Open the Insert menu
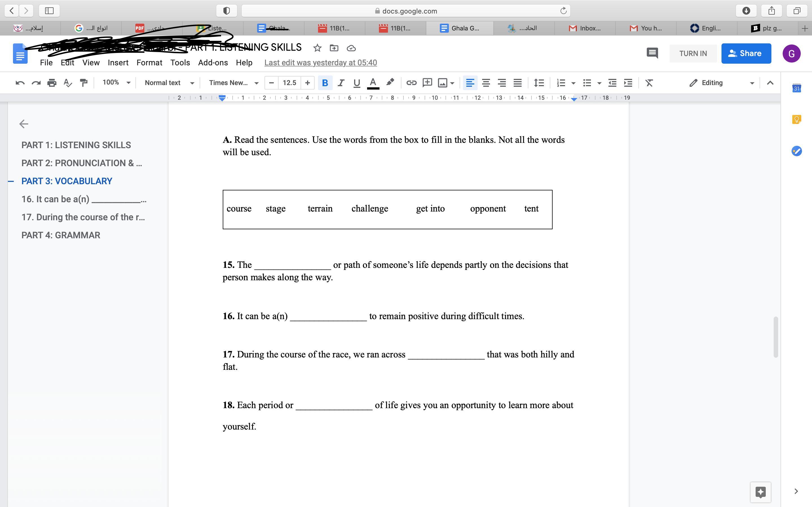The height and width of the screenshot is (507, 812). tap(118, 63)
